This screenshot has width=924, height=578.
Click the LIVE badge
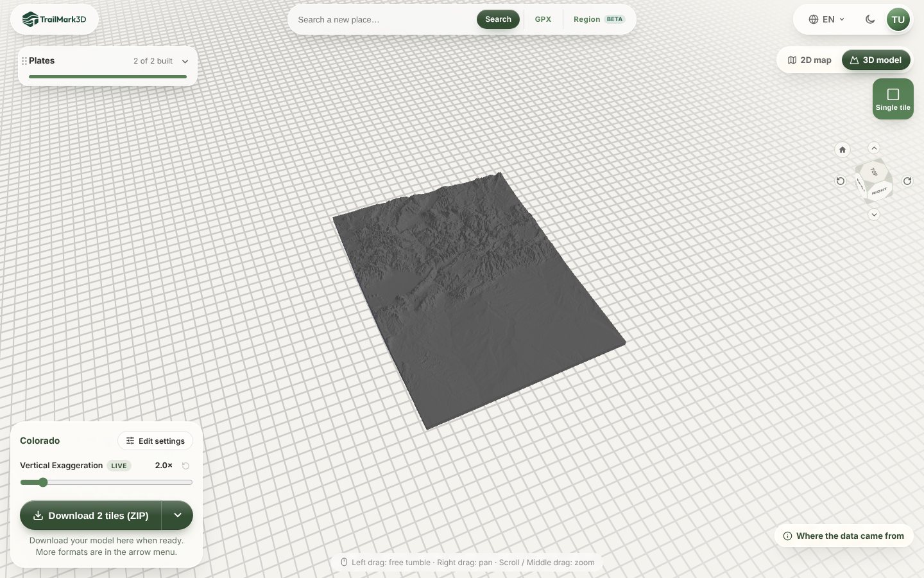[119, 466]
